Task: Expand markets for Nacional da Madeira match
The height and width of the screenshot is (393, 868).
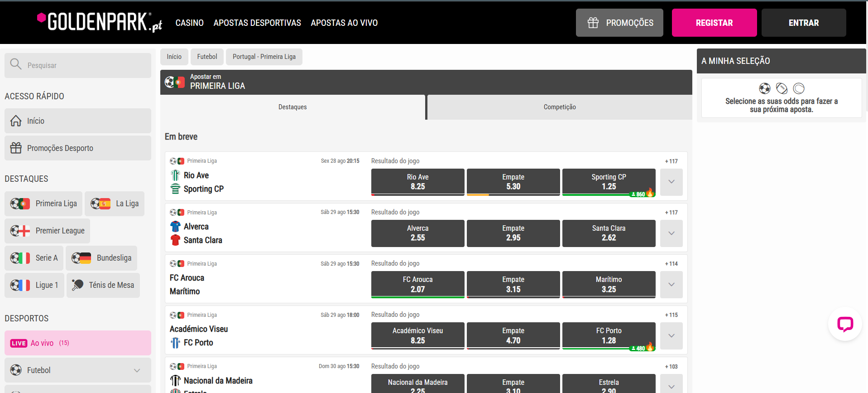Action: pyautogui.click(x=671, y=384)
